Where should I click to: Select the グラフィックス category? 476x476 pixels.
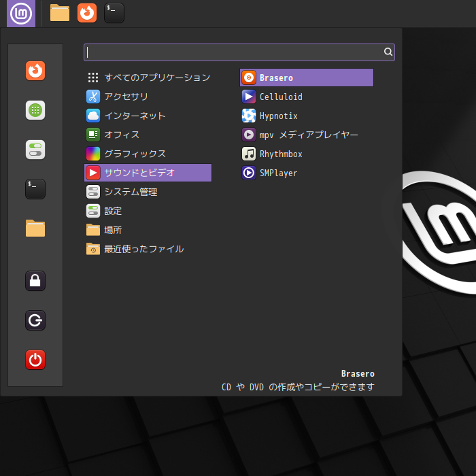coord(135,154)
